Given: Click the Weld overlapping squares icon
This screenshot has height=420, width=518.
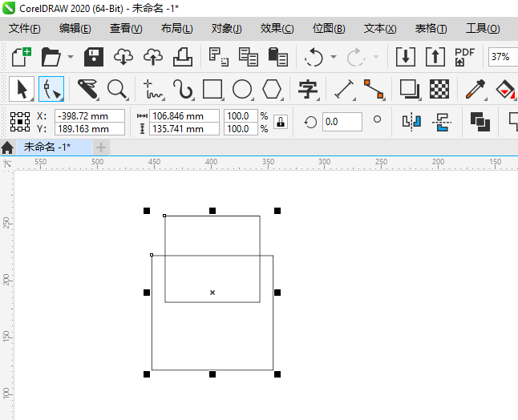Looking at the screenshot, I should point(480,122).
